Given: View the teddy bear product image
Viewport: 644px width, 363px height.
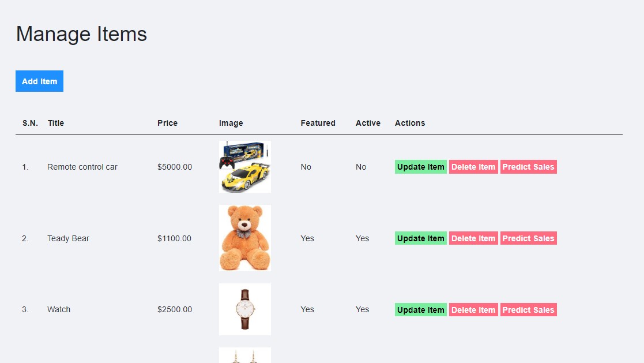Looking at the screenshot, I should pyautogui.click(x=244, y=238).
